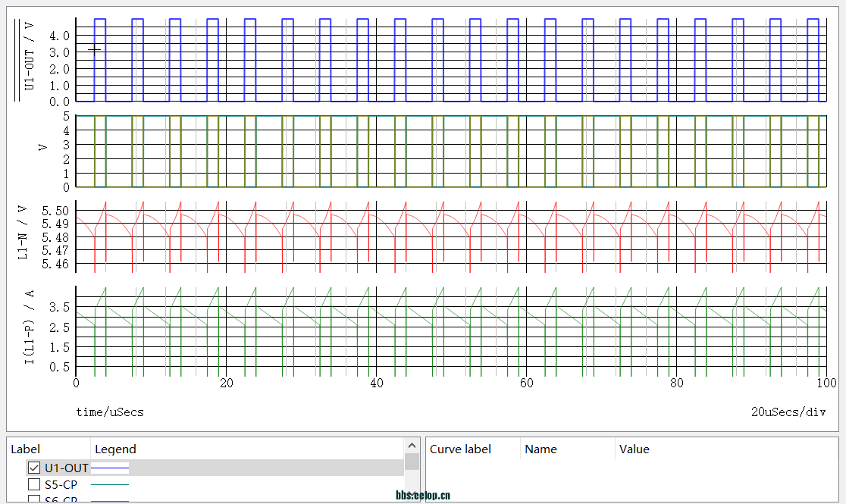This screenshot has height=504, width=846.
Task: Click the teal S5-CP legend line
Action: (110, 484)
